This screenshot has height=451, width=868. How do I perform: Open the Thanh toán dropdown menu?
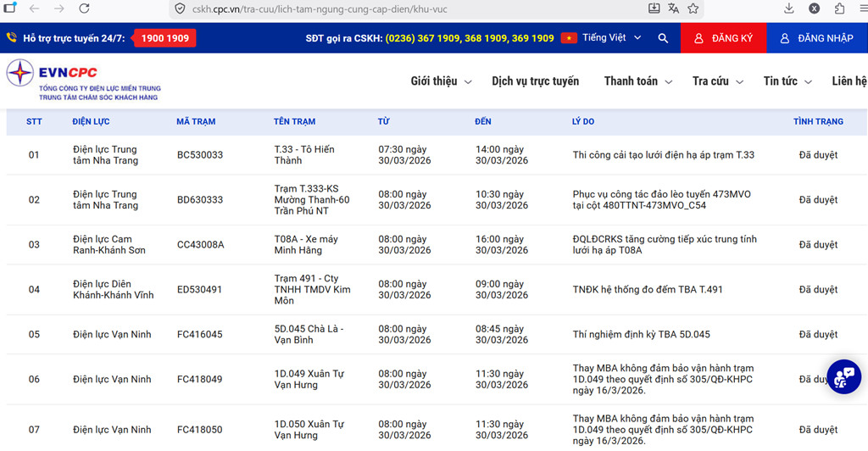coord(637,81)
